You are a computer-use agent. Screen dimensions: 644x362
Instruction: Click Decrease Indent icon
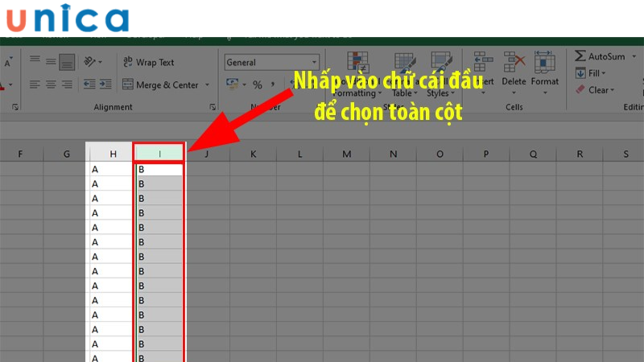89,84
